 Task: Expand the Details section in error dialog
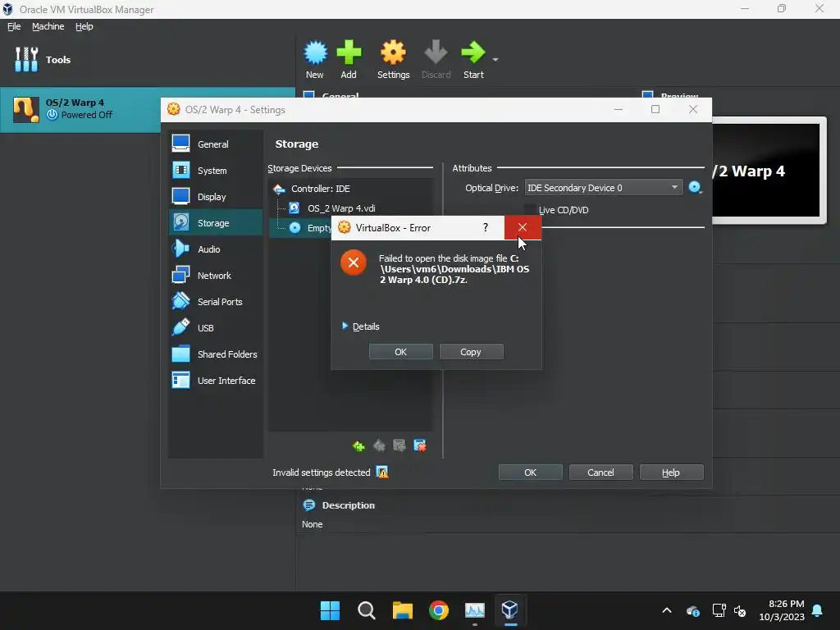click(361, 326)
